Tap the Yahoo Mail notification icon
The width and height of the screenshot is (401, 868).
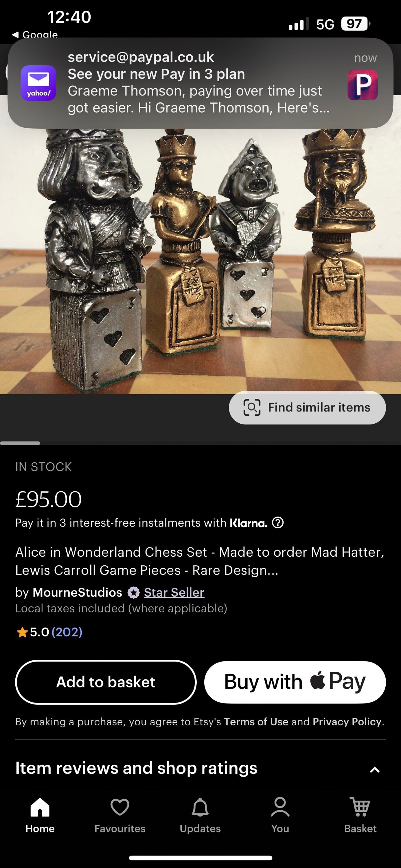tap(38, 83)
